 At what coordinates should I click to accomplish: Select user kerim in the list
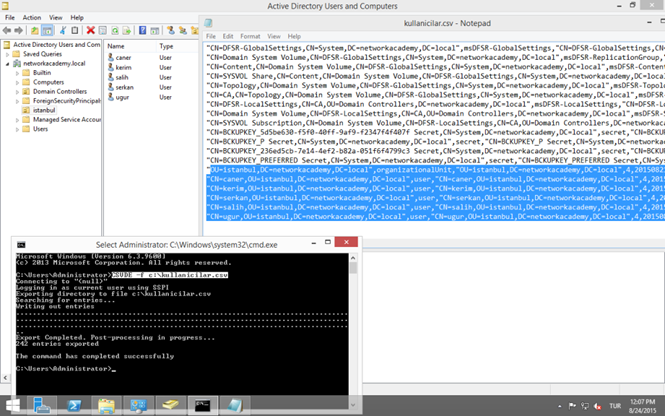[x=123, y=67]
